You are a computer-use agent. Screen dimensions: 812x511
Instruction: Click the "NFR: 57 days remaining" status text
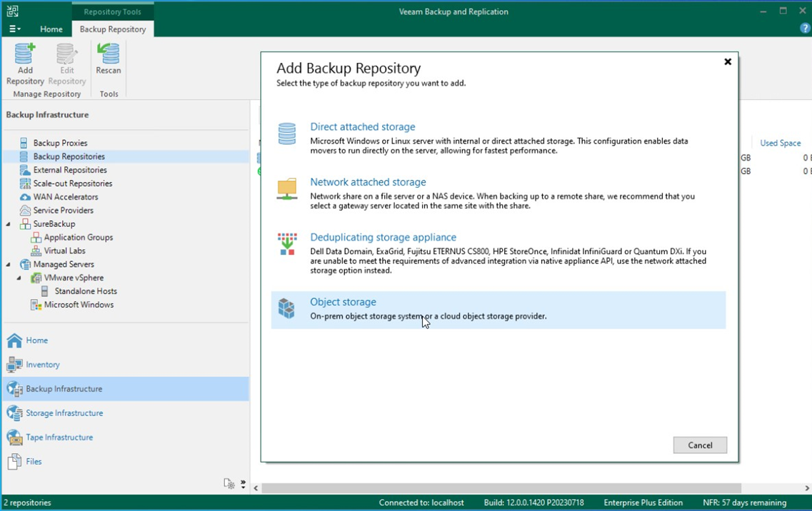click(x=745, y=502)
